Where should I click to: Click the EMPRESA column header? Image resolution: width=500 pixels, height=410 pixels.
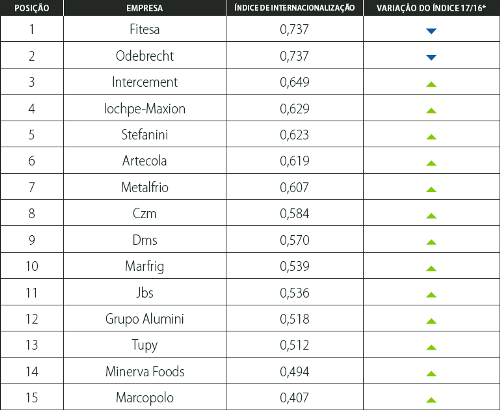pos(145,8)
